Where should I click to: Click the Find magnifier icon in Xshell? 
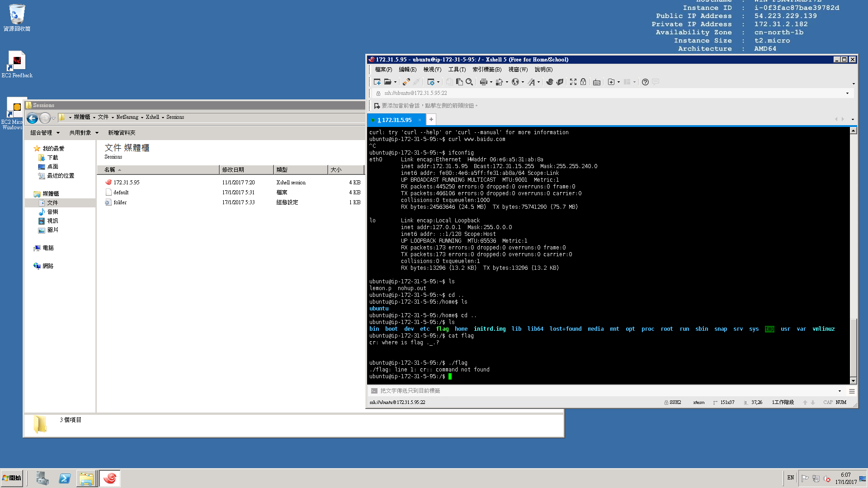click(469, 82)
